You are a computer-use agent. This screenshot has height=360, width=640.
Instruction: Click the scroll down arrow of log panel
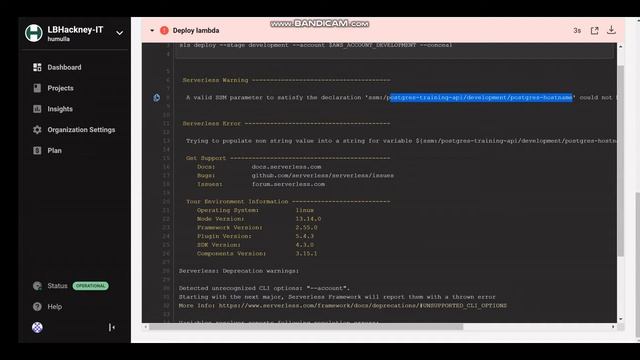(x=620, y=319)
